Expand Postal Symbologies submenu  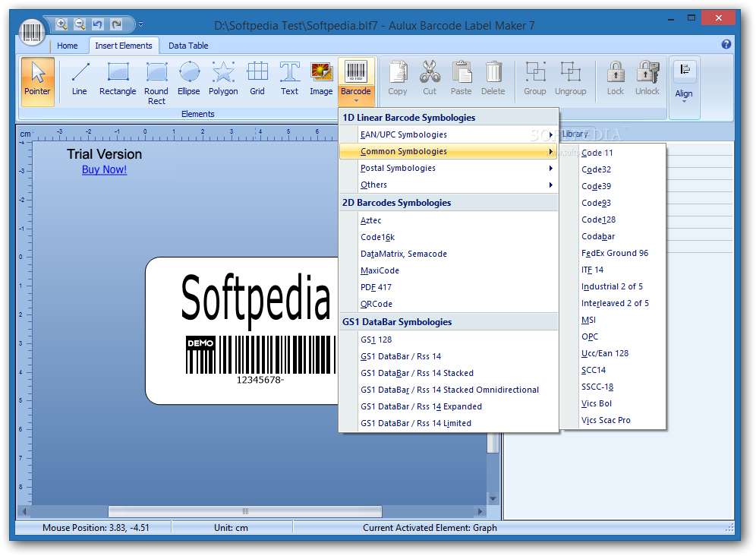pyautogui.click(x=449, y=168)
